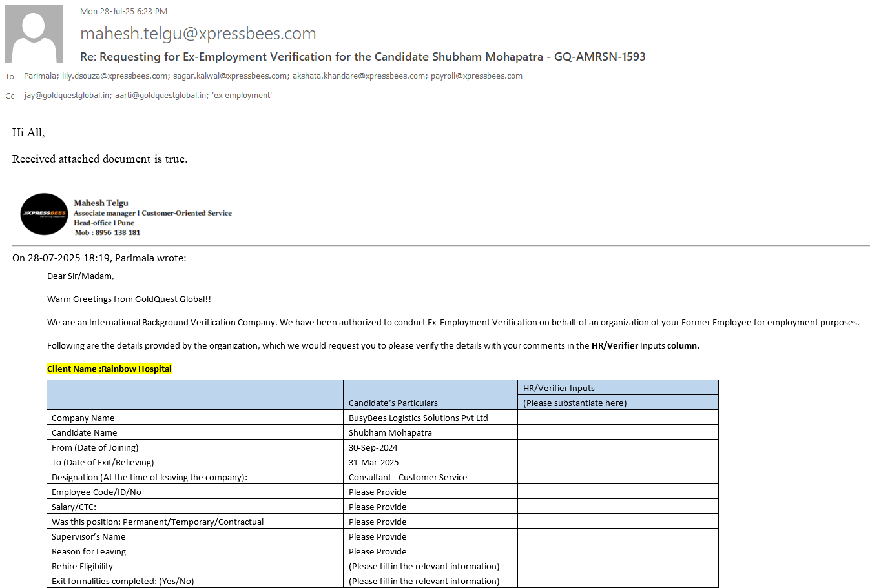Click Cc contact aarti@goldquestglobal.in
This screenshot has height=588, width=870.
point(161,96)
